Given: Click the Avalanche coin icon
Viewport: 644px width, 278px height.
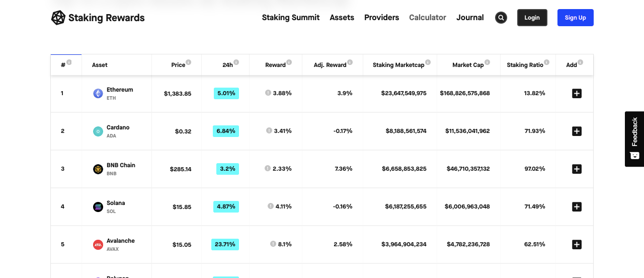Looking at the screenshot, I should (x=98, y=244).
